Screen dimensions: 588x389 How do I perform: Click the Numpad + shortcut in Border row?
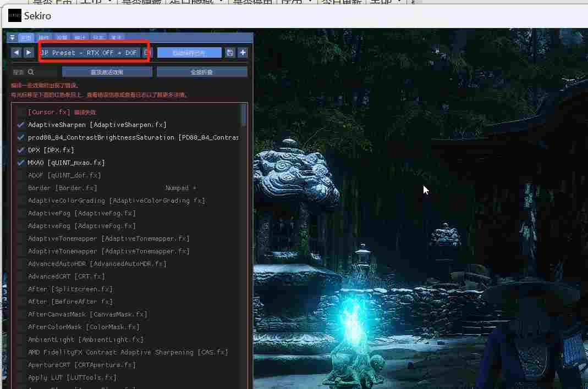181,188
